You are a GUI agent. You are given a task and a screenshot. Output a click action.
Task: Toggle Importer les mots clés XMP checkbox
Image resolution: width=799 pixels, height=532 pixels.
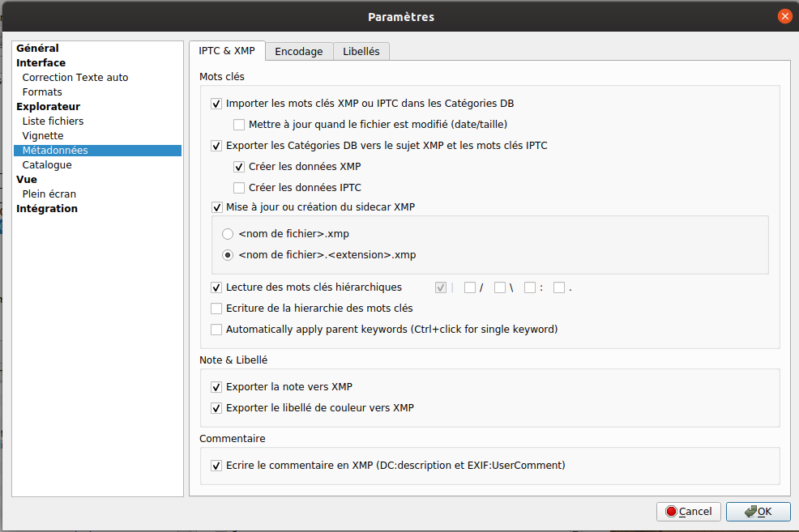click(216, 104)
